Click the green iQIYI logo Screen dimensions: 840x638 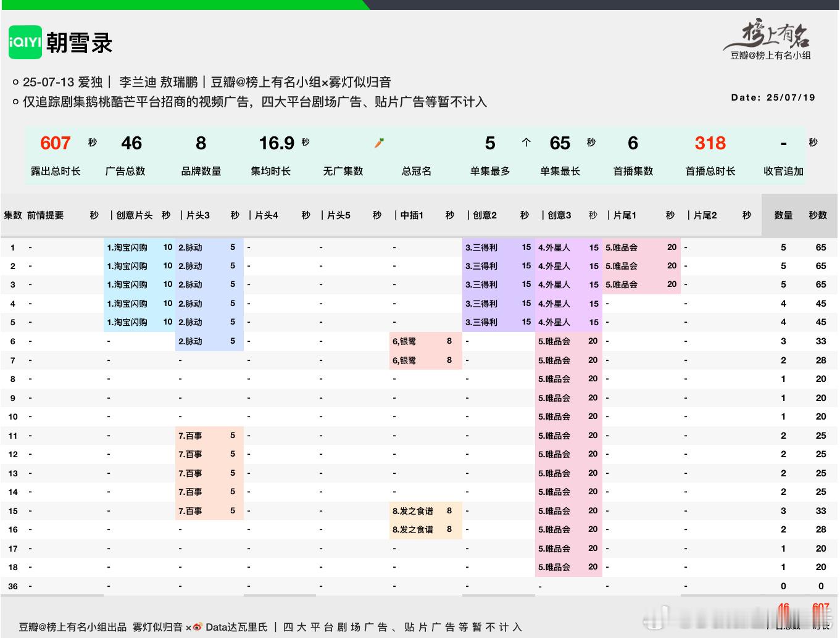pos(25,43)
